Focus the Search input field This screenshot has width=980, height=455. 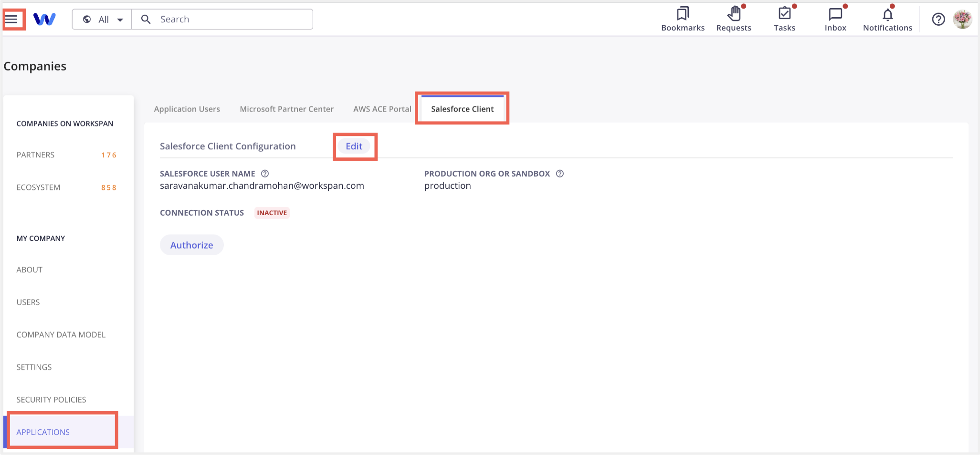(222, 20)
